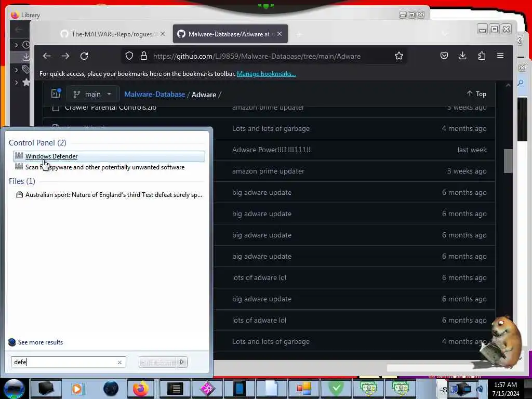This screenshot has width=532, height=399.
Task: Open the blank document taskbar icon
Action: (271, 389)
